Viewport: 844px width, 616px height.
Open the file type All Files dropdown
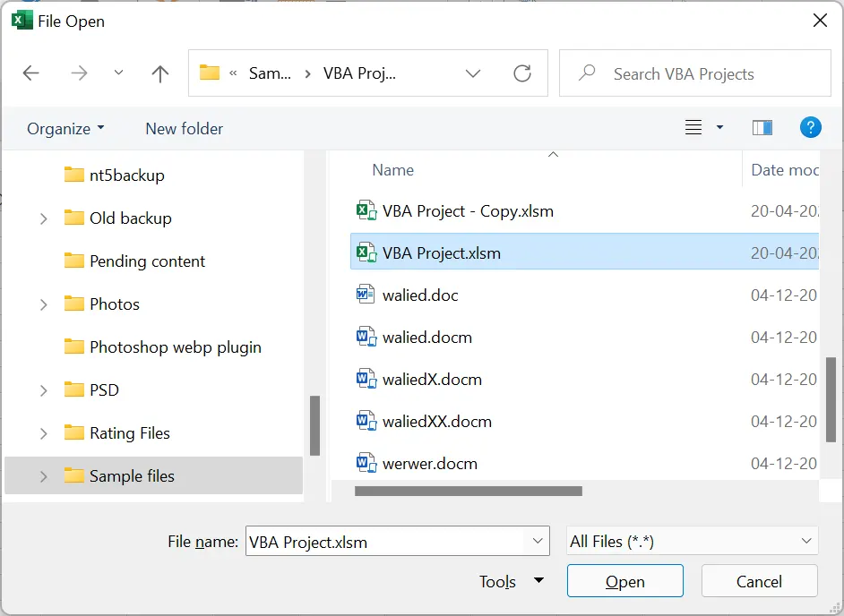click(692, 541)
